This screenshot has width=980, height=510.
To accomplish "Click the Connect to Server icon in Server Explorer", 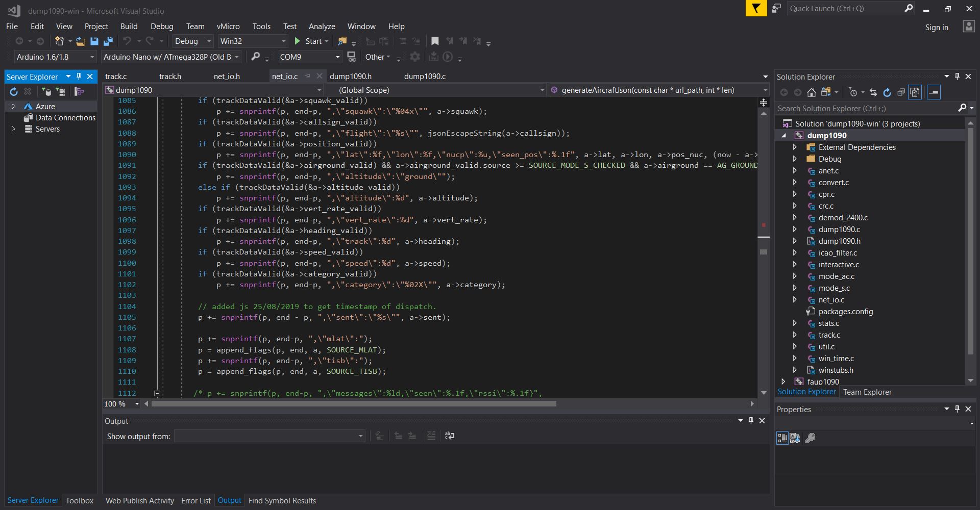I will tap(61, 92).
